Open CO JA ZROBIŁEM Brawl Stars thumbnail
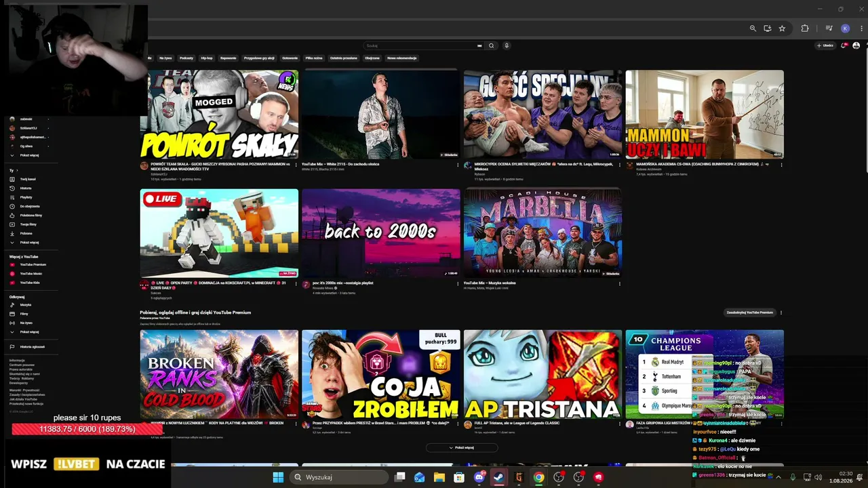 (381, 374)
